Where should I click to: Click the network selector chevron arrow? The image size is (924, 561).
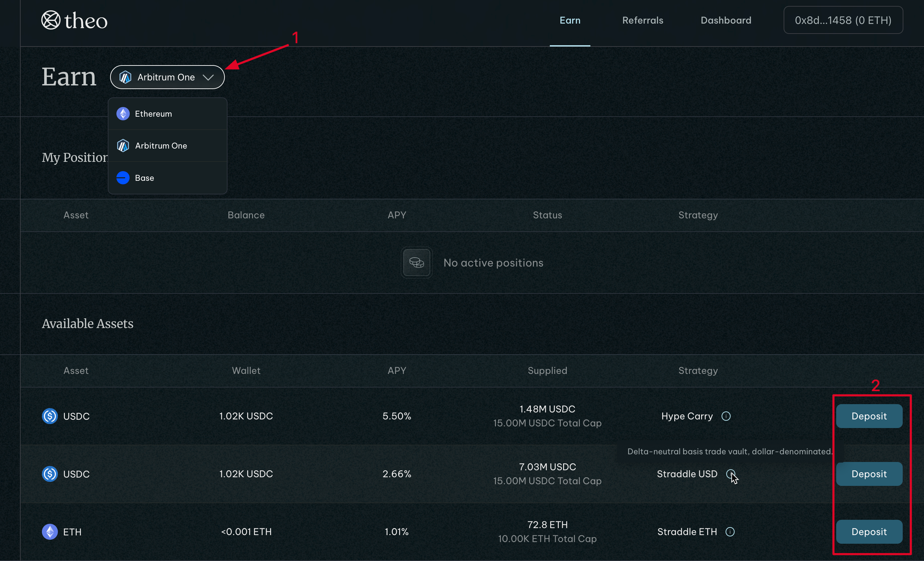pyautogui.click(x=208, y=77)
